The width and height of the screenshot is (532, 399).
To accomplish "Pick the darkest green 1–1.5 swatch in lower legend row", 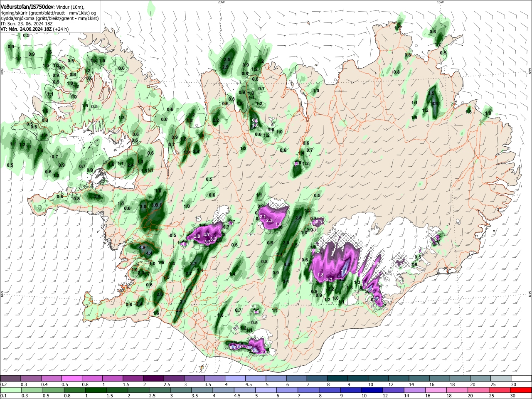I will coord(96,390).
